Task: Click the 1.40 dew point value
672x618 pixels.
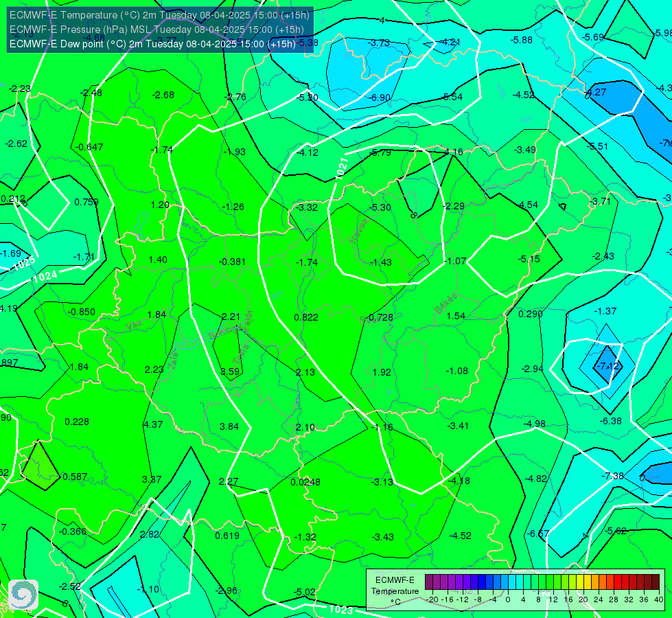Action: (x=158, y=260)
